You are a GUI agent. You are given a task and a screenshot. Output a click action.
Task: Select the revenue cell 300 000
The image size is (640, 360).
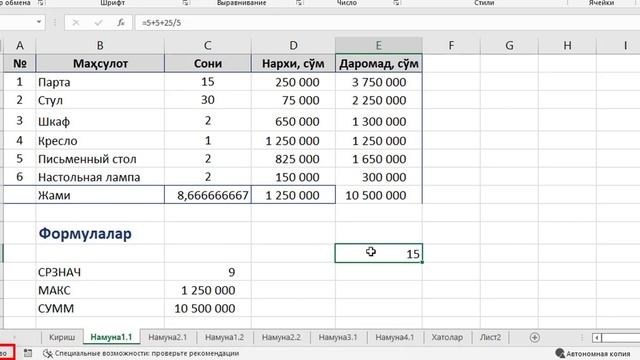[x=379, y=177]
